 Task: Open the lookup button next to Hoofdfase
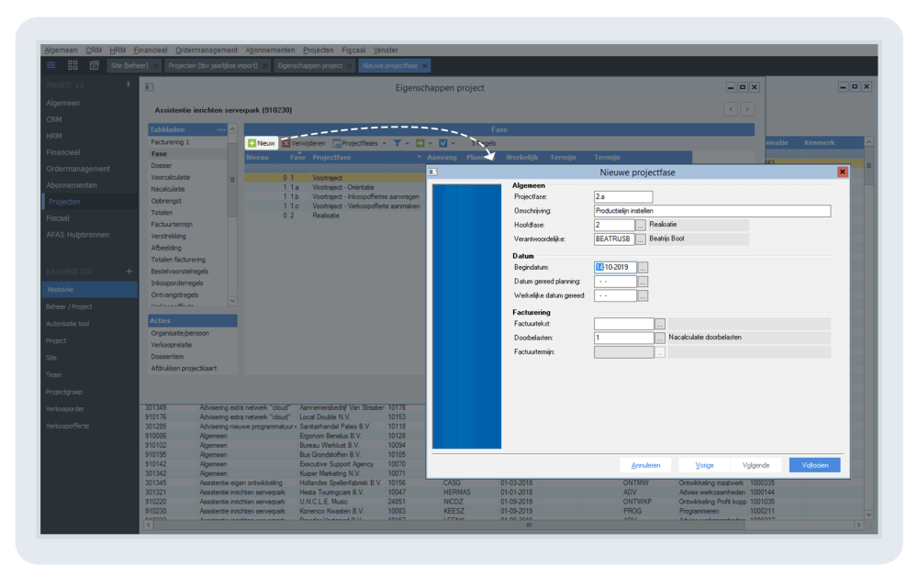pyautogui.click(x=641, y=225)
